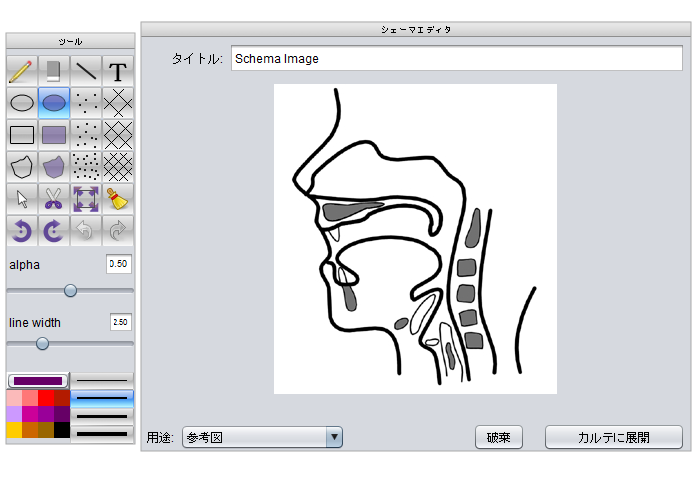This screenshot has height=500, width=700.
Task: Click the 破棄 discard button
Action: coord(498,437)
